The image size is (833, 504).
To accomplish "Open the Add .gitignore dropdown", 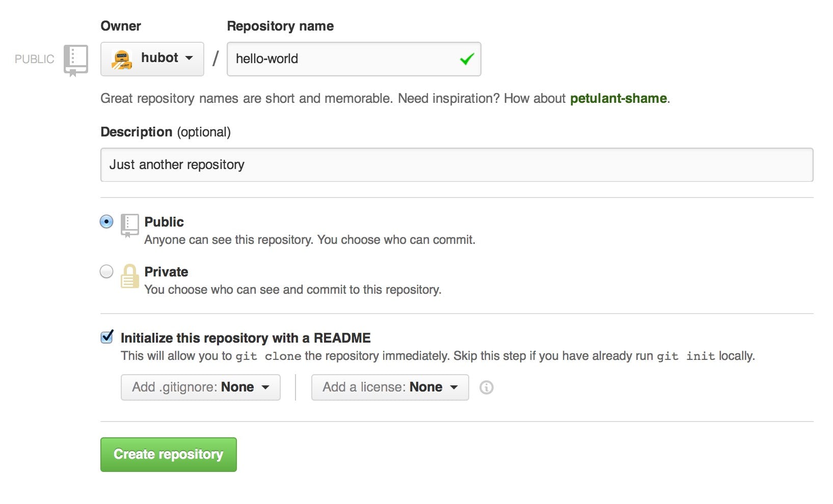I will tap(200, 387).
